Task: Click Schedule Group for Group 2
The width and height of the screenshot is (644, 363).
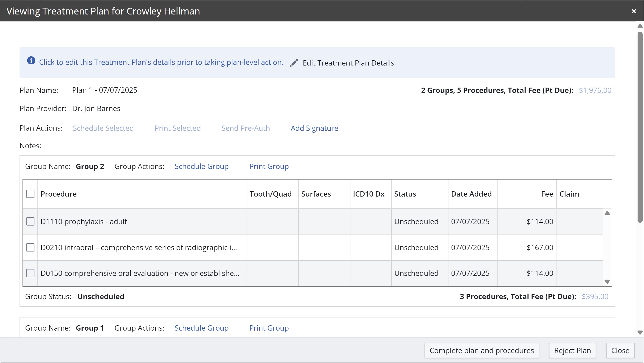Action: pyautogui.click(x=202, y=166)
